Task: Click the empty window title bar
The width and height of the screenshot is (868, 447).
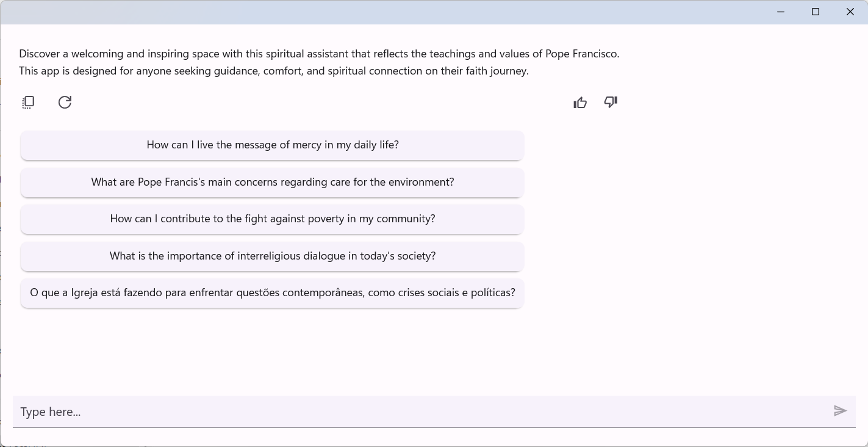Action: [x=390, y=12]
